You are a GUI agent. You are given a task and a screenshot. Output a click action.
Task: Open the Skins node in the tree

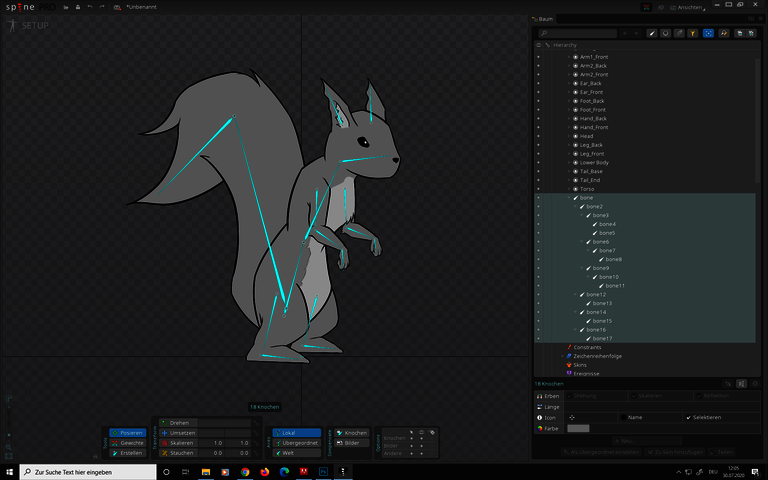[x=579, y=365]
